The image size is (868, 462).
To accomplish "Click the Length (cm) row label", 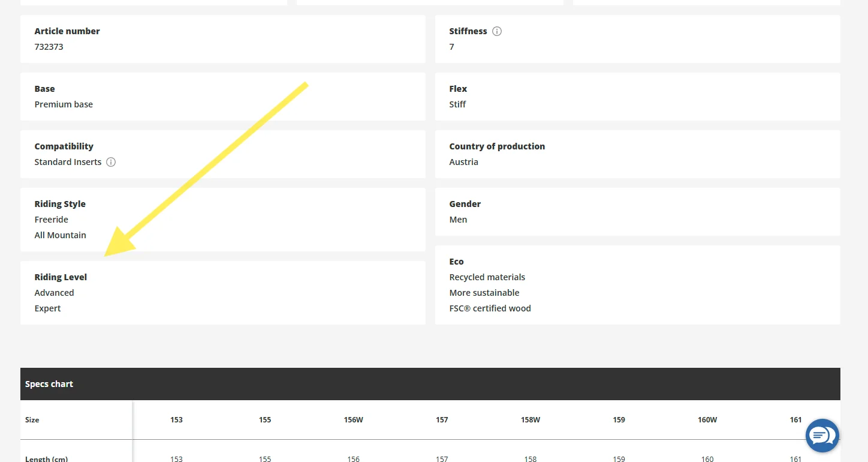I will (46, 459).
